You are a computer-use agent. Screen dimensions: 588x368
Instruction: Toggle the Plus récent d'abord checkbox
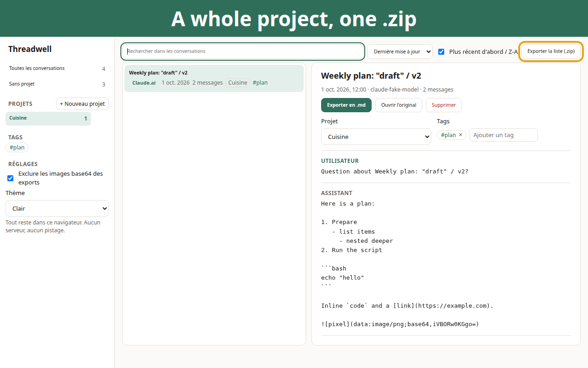click(x=441, y=52)
